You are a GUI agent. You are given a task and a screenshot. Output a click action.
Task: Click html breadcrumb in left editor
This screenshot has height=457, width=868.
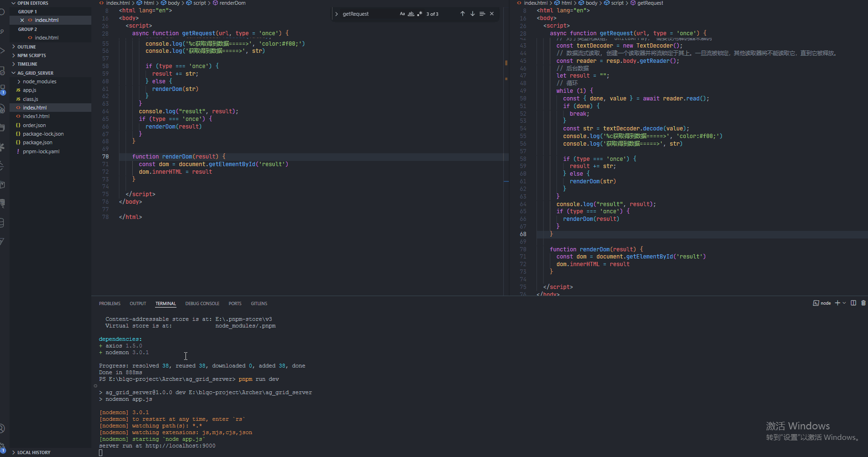(149, 3)
